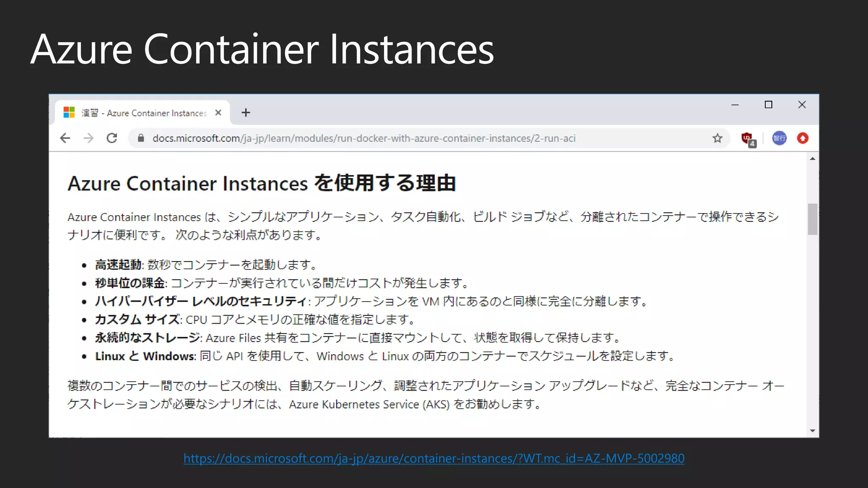Click the bullet text "秒単位の課金"

pyautogui.click(x=130, y=283)
